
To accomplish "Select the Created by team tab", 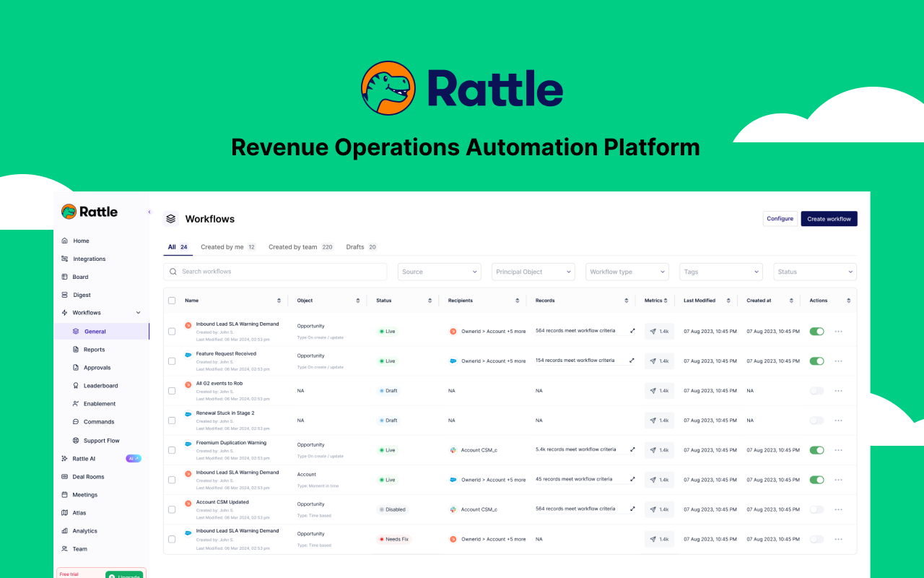I will (294, 246).
